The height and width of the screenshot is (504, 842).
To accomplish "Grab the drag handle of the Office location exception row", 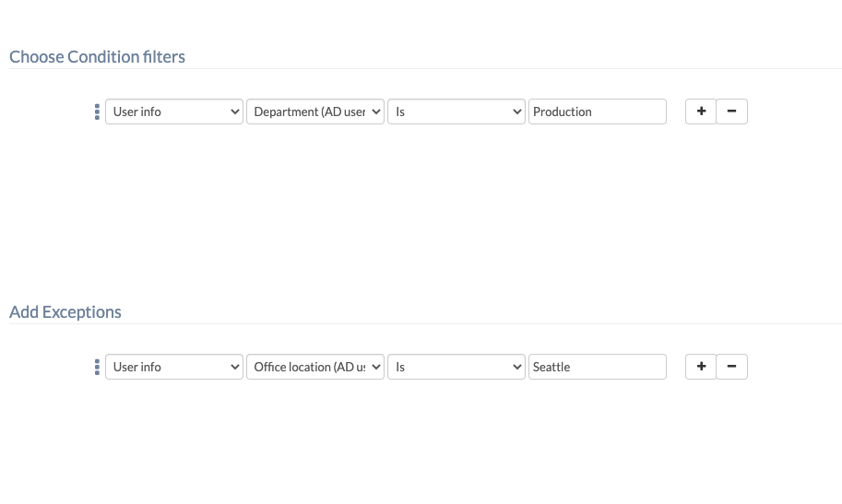I will (97, 367).
